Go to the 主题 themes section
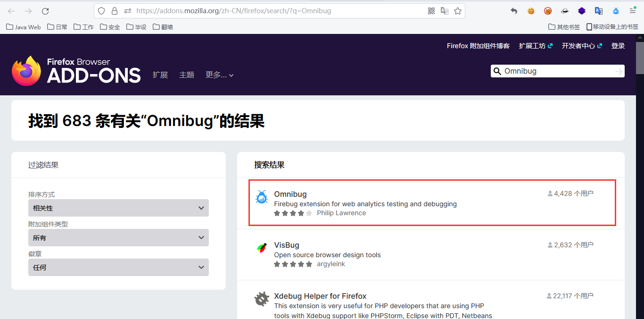Viewport: 644px width, 319px height. (x=187, y=75)
